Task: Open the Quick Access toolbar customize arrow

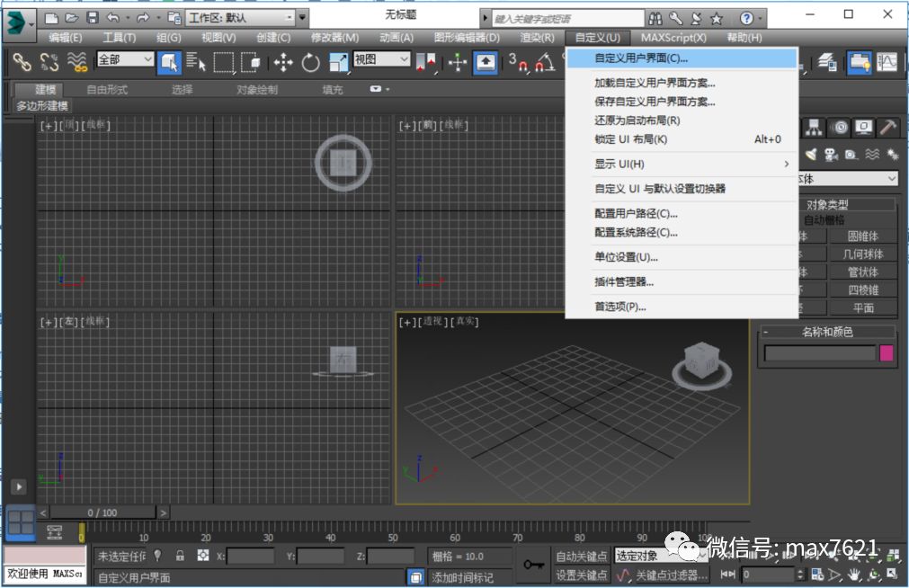Action: (302, 18)
